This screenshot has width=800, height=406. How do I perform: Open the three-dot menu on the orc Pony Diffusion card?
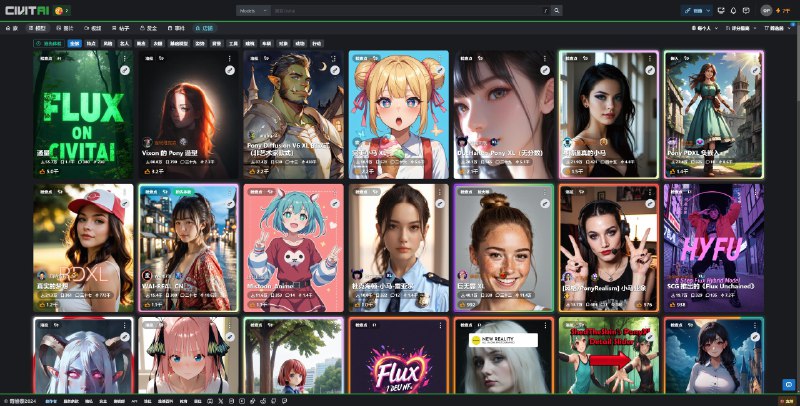click(x=335, y=58)
